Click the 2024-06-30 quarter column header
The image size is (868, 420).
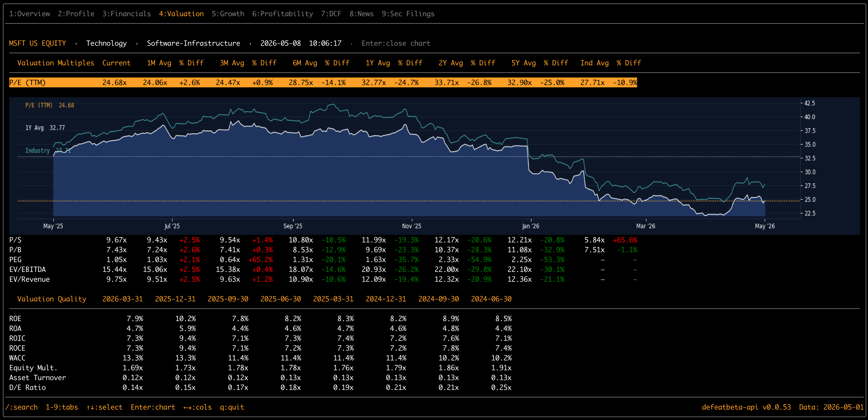coord(491,299)
